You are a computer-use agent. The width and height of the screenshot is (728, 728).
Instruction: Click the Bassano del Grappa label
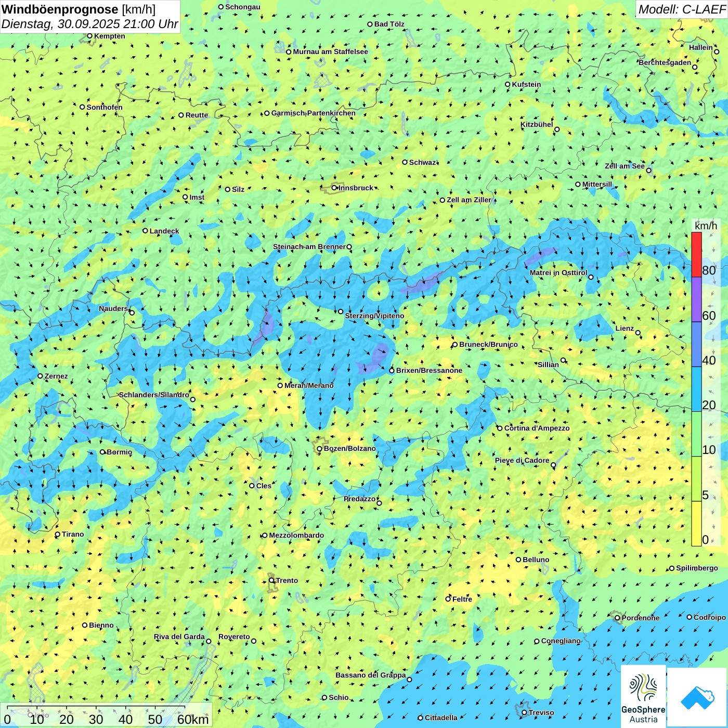pyautogui.click(x=371, y=675)
